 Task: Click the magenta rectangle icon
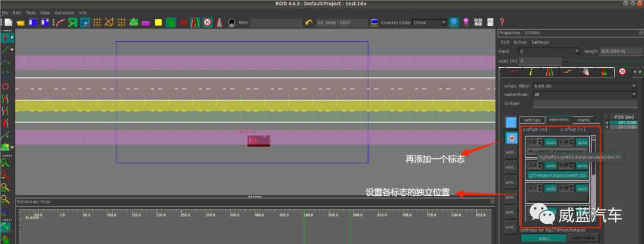(x=146, y=23)
